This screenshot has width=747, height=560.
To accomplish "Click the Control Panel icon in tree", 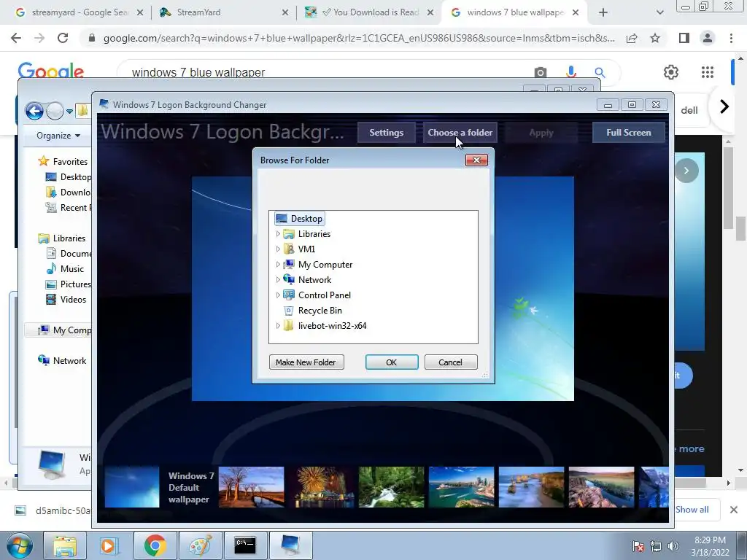I will coord(289,295).
